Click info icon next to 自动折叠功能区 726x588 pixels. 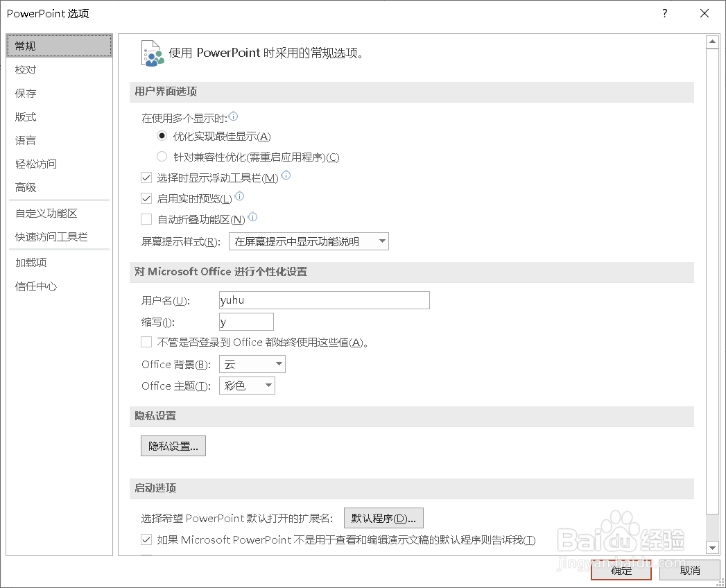253,216
